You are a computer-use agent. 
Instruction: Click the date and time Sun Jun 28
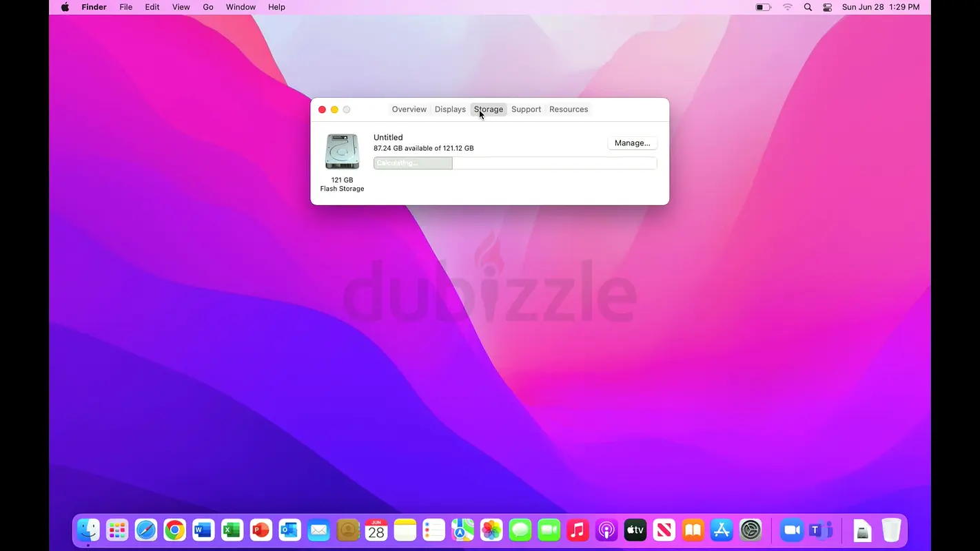click(x=881, y=7)
